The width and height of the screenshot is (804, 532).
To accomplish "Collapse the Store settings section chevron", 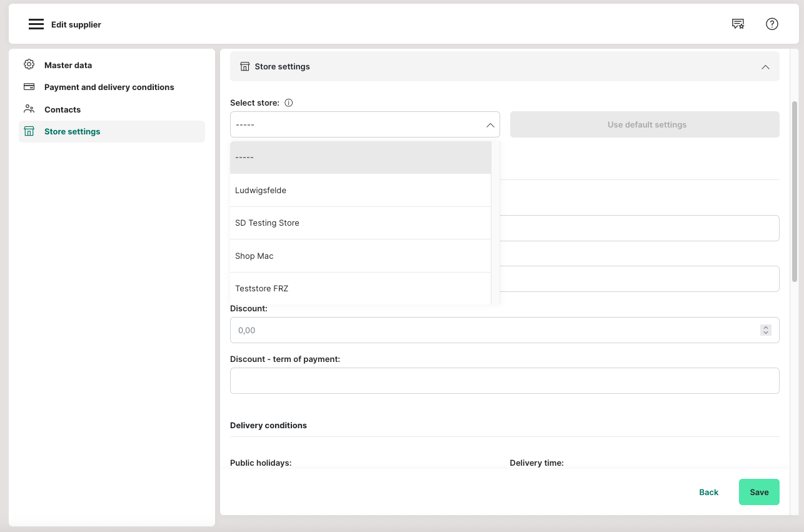I will 765,67.
